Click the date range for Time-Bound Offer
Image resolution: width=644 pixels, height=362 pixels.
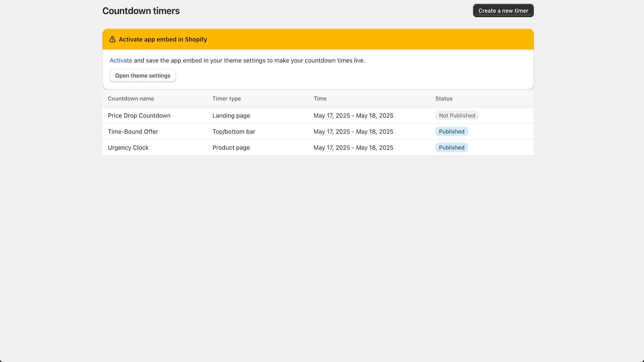(x=353, y=132)
